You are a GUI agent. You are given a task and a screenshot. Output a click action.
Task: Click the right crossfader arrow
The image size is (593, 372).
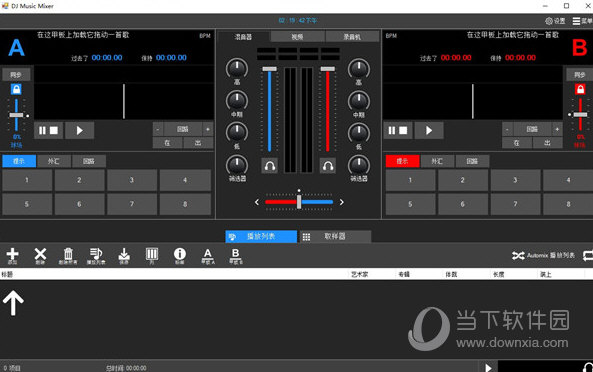pyautogui.click(x=342, y=202)
